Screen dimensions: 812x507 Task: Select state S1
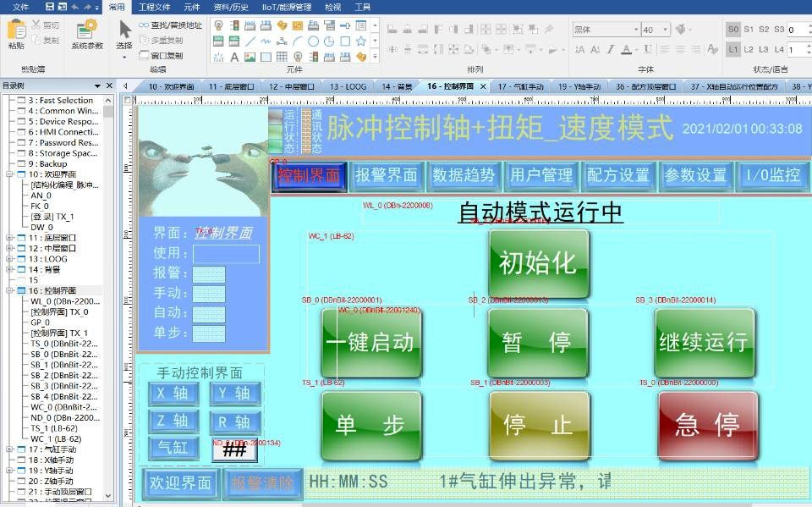point(749,30)
